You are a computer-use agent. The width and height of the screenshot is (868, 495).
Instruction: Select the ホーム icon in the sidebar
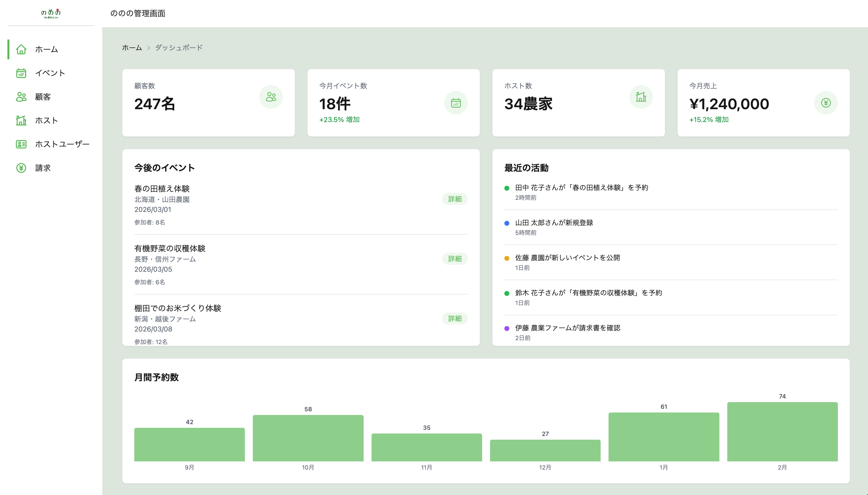tap(21, 49)
